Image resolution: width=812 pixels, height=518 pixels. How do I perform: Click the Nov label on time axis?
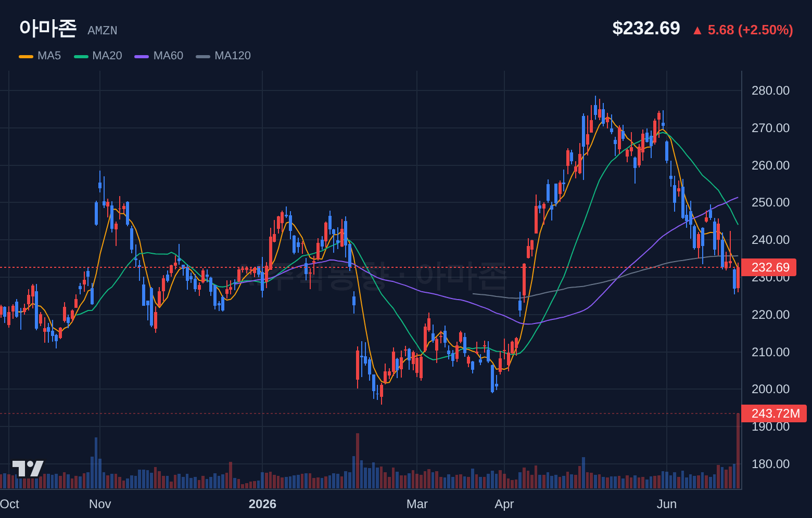pyautogui.click(x=100, y=504)
